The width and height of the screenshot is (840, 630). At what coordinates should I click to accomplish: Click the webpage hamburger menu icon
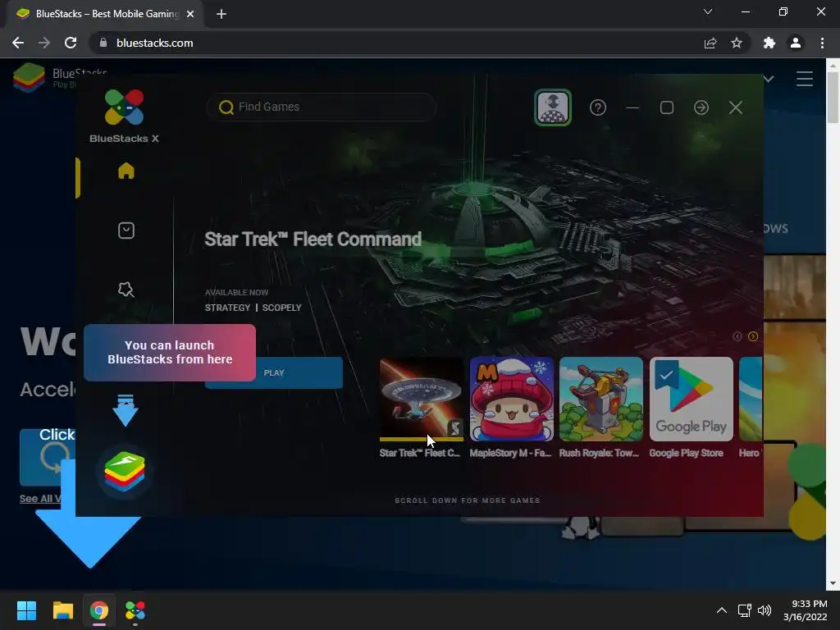pyautogui.click(x=804, y=79)
